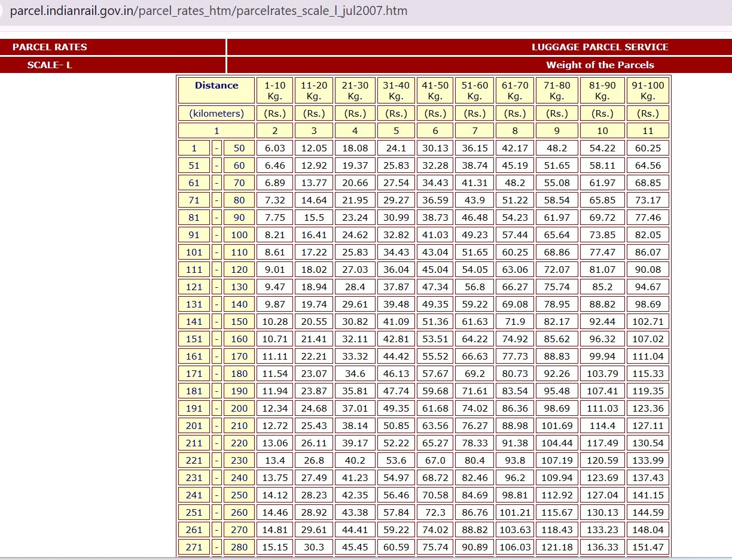The width and height of the screenshot is (732, 560).
Task: Click the 81-90 Kg. column header
Action: click(602, 90)
